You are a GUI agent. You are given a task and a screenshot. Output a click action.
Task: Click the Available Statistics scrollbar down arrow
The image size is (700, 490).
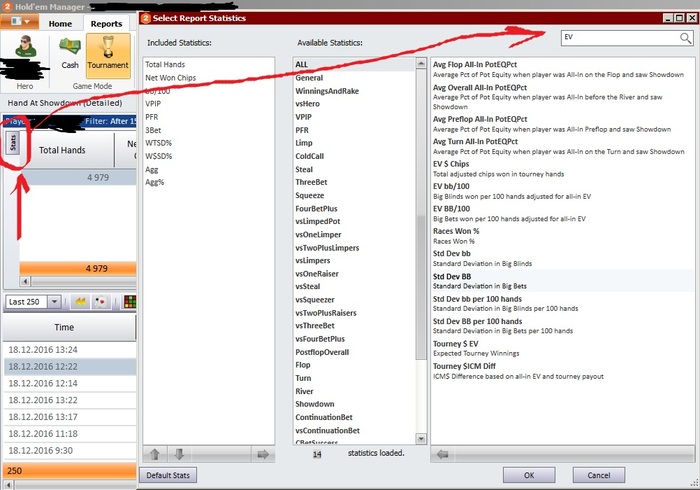tap(421, 439)
